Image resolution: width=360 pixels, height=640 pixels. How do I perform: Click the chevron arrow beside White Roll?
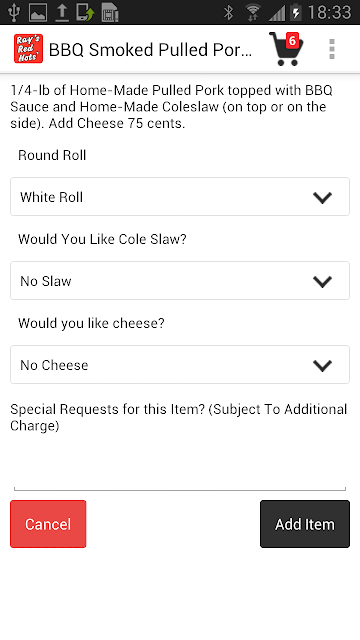point(322,198)
